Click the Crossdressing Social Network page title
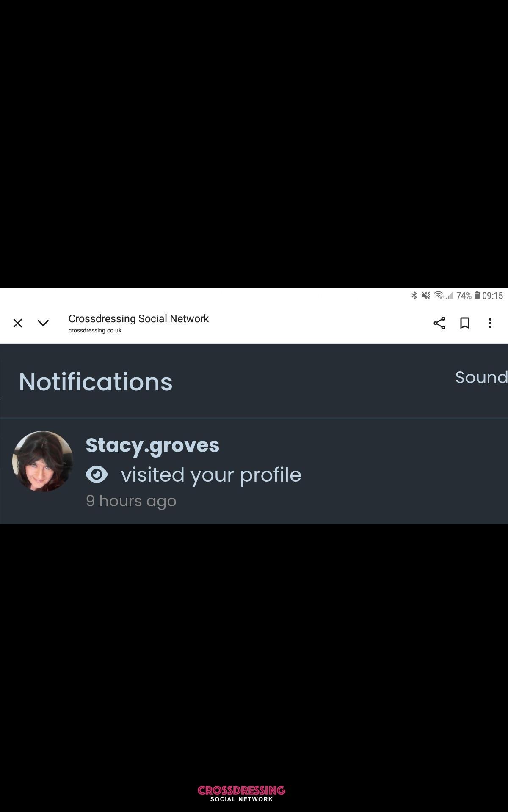This screenshot has height=812, width=508. (138, 318)
